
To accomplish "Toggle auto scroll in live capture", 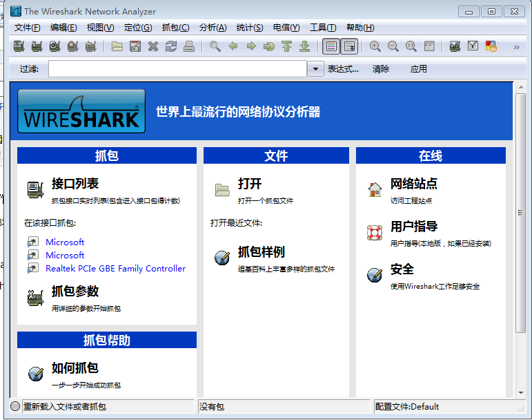I will coord(349,46).
